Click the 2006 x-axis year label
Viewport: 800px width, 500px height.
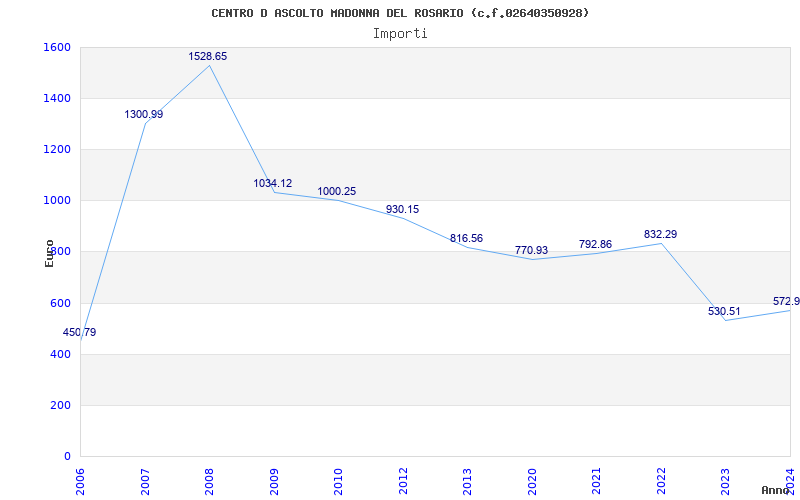(81, 481)
